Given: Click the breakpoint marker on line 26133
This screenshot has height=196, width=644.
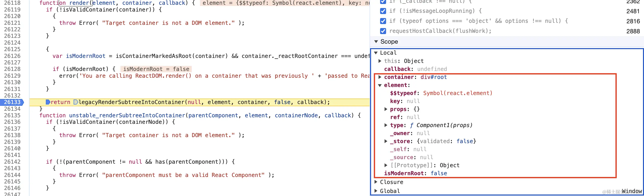Looking at the screenshot, I should (x=12, y=102).
